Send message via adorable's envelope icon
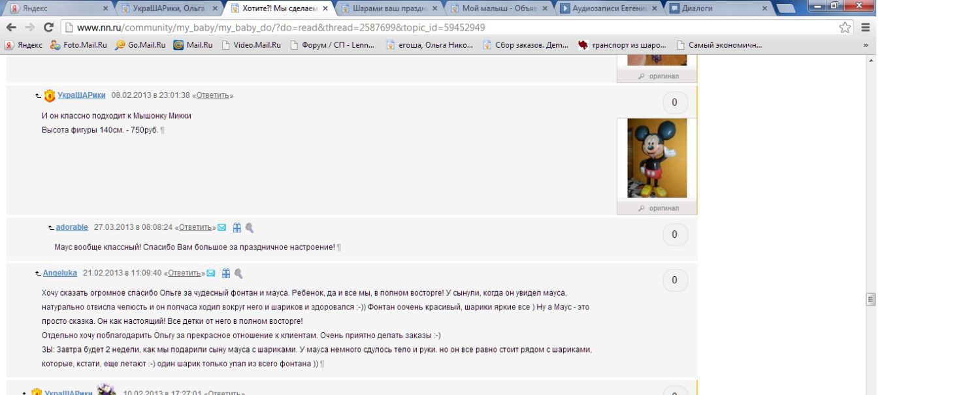The height and width of the screenshot is (395, 980). coord(221,227)
